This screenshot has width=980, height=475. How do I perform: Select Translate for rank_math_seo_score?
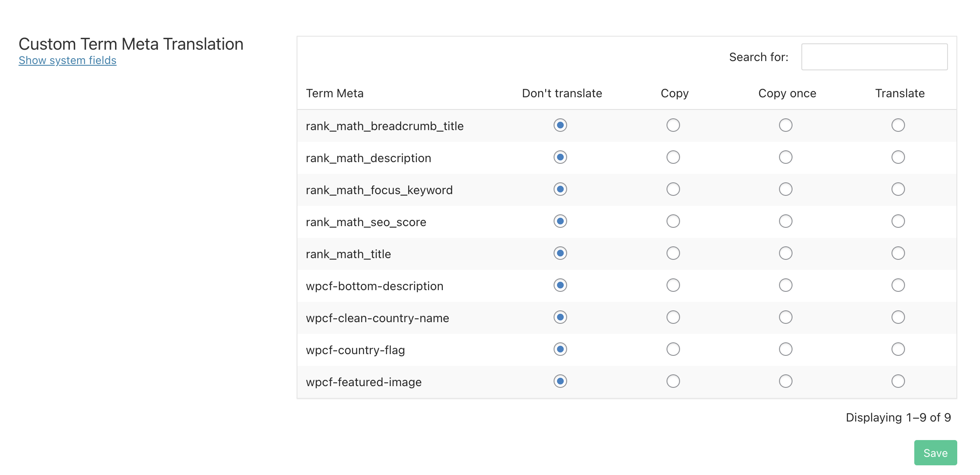(898, 221)
